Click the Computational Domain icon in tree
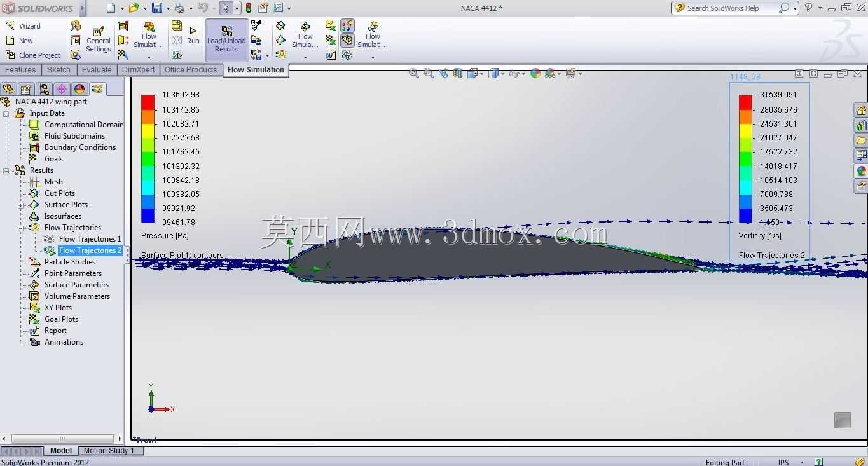The image size is (868, 466). click(34, 125)
